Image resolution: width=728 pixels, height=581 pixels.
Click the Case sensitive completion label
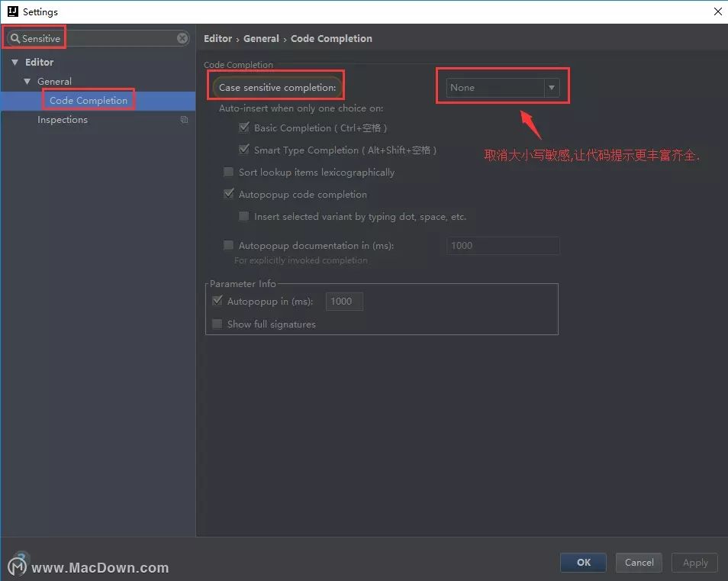tap(277, 87)
